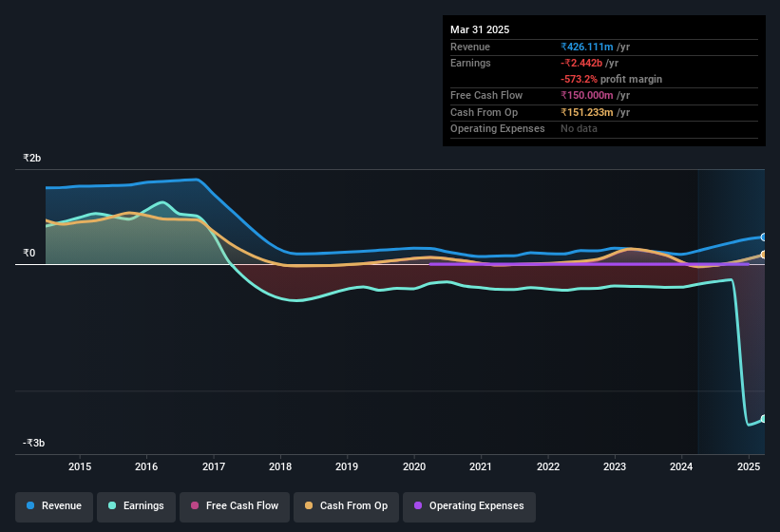Click the 2021 x-axis label
This screenshot has height=532, width=780.
481,466
